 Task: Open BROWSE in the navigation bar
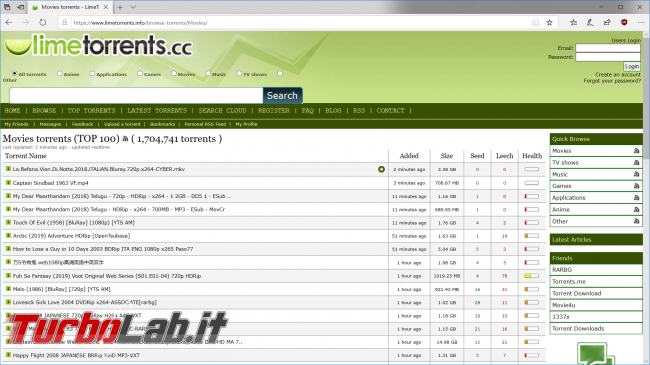44,111
